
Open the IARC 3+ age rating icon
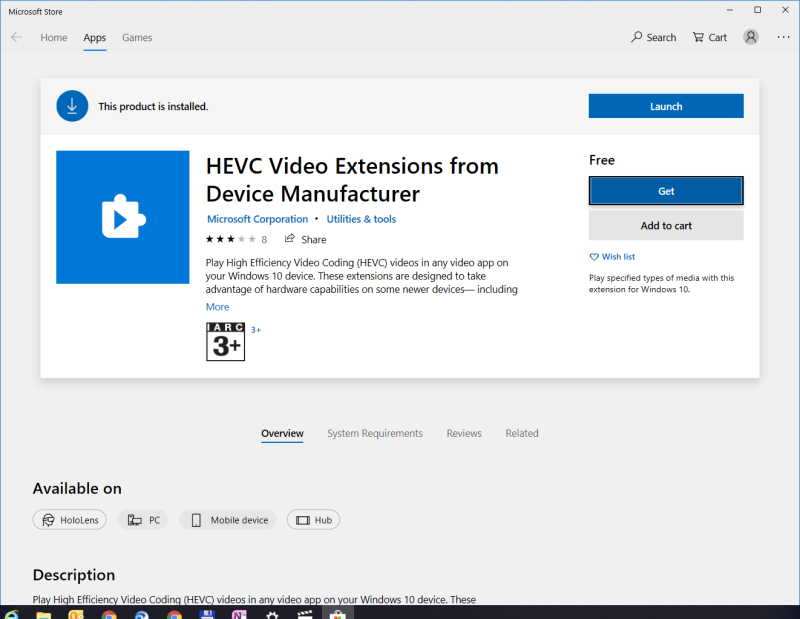click(224, 342)
